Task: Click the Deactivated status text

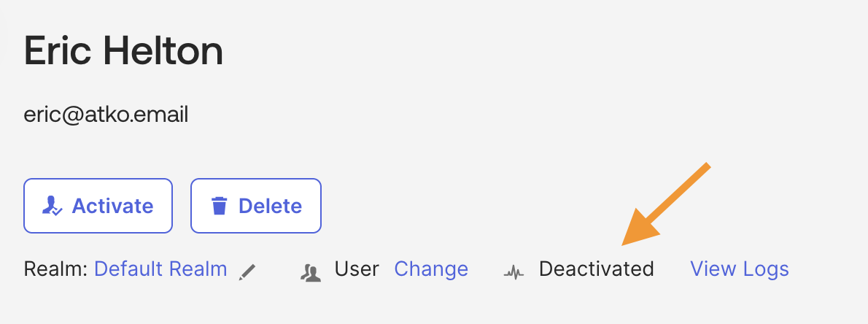Action: click(x=596, y=269)
